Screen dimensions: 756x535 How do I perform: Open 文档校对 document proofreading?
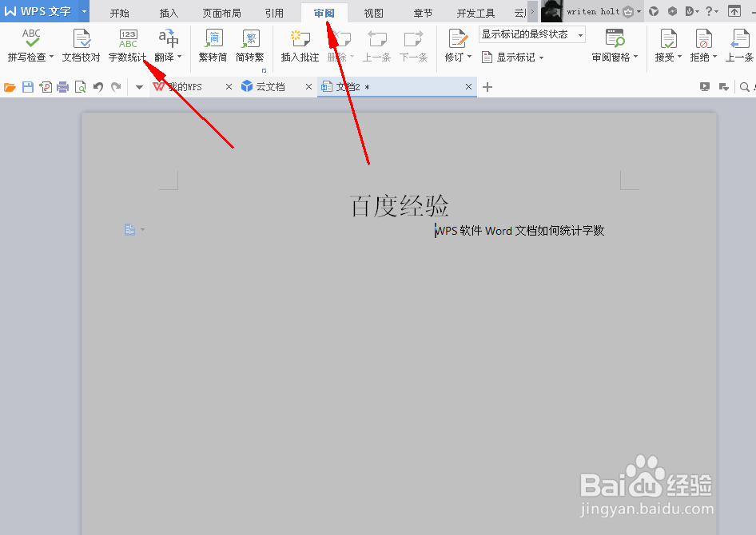[x=81, y=46]
